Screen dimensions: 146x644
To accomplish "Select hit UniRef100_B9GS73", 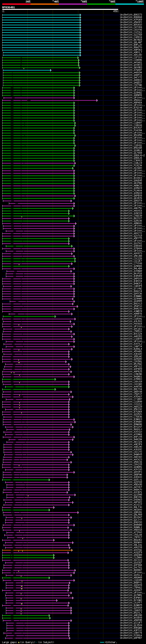I will [131, 15].
